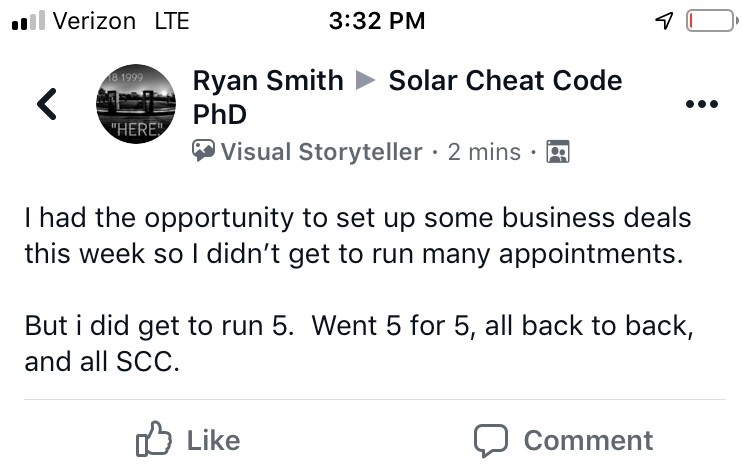Image resolution: width=742 pixels, height=476 pixels.
Task: Tap the group members privacy icon
Action: (558, 151)
